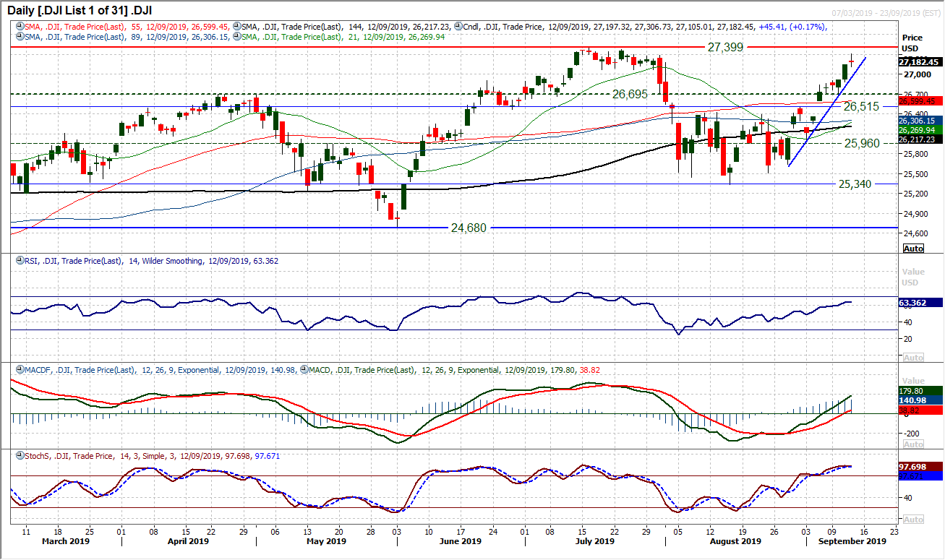
Task: Click the green SMA tag 26,269.94
Action: 920,129
